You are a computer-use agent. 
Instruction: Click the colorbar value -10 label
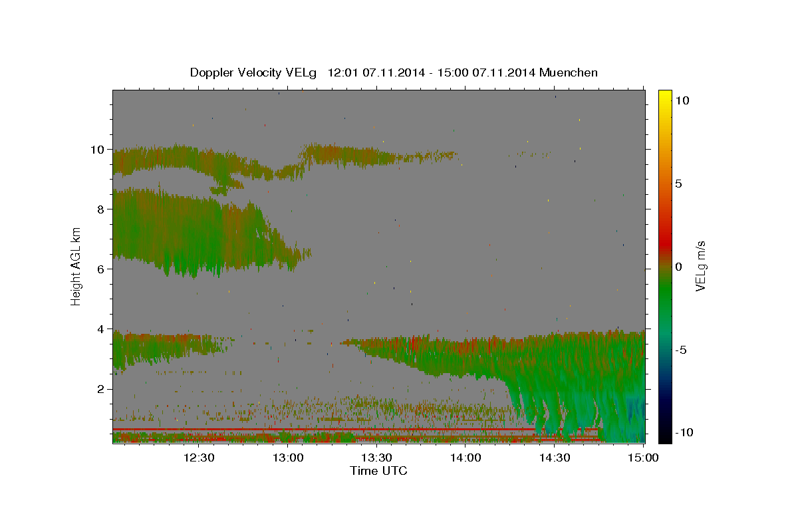tap(684, 432)
